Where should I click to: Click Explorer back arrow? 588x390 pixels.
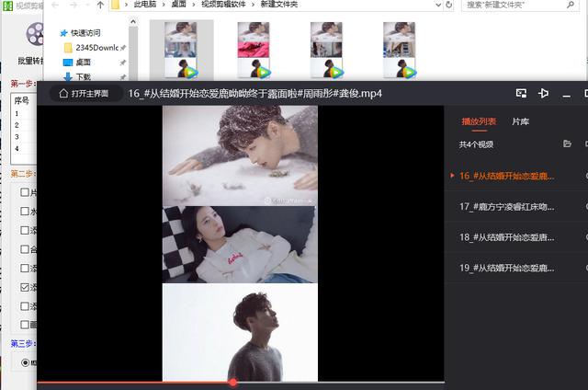pyautogui.click(x=55, y=5)
